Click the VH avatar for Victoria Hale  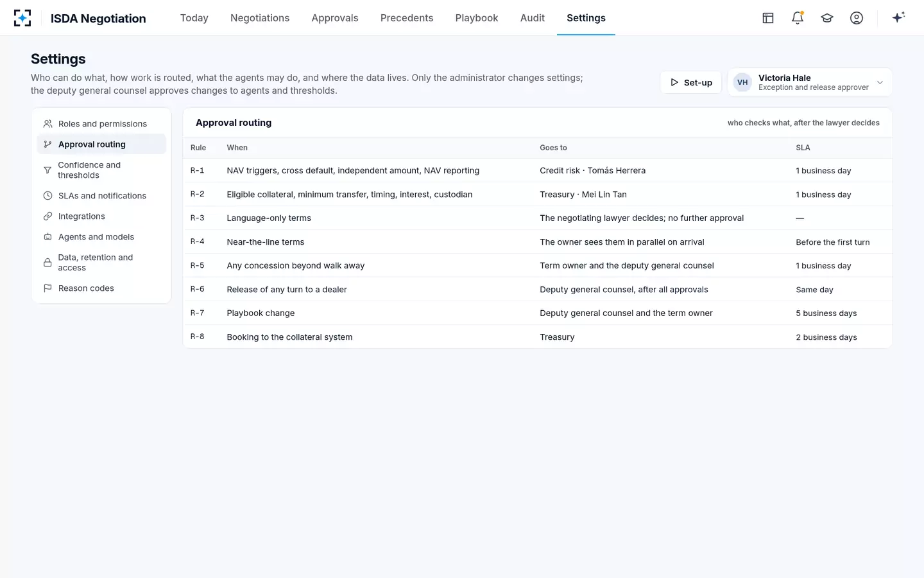[742, 82]
